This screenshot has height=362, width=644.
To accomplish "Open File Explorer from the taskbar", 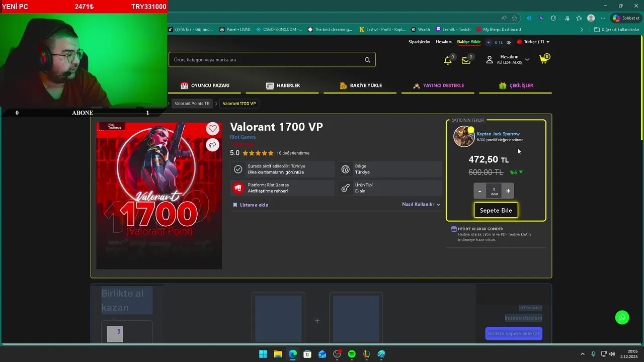I will pos(278,354).
